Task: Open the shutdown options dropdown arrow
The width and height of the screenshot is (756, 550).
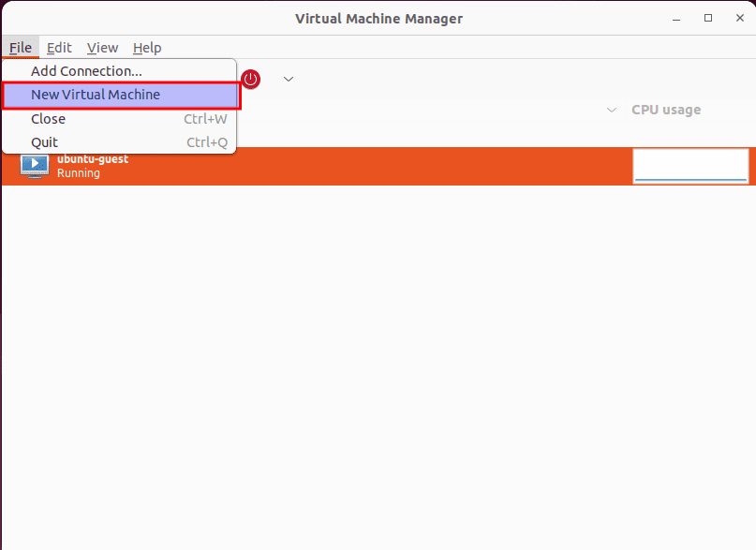Action: [x=289, y=79]
